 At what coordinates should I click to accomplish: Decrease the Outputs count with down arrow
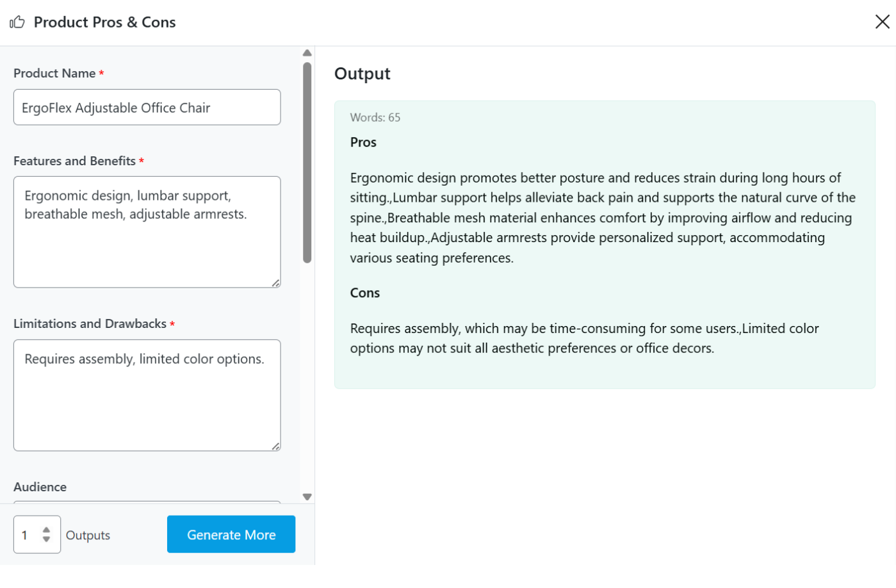tap(46, 539)
